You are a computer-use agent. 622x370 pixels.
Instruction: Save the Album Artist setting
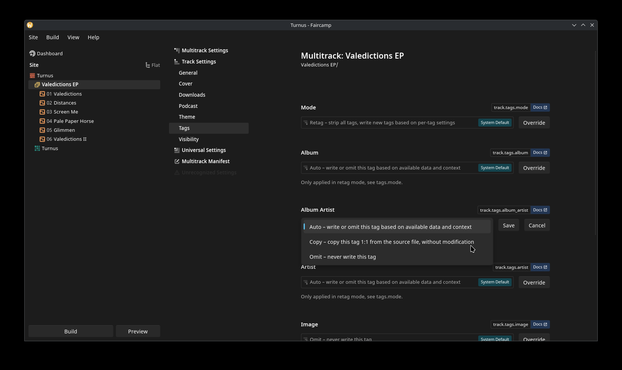[x=509, y=225]
